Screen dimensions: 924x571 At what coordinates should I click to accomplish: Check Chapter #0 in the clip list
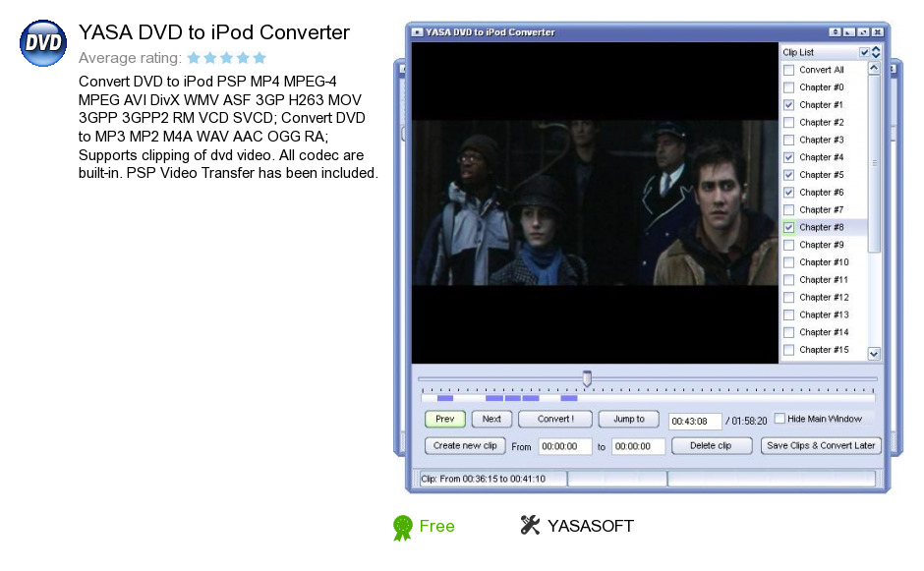(788, 87)
